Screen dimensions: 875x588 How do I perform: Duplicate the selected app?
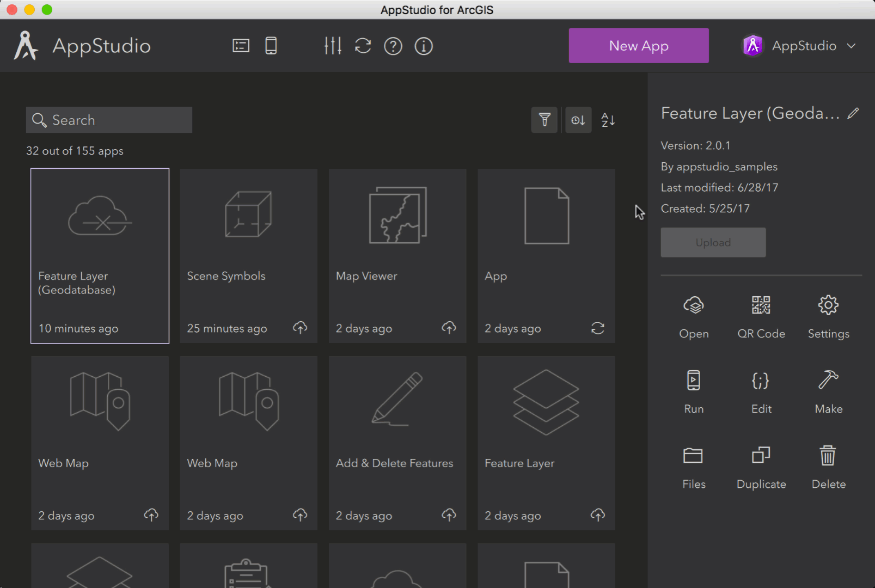[761, 467]
